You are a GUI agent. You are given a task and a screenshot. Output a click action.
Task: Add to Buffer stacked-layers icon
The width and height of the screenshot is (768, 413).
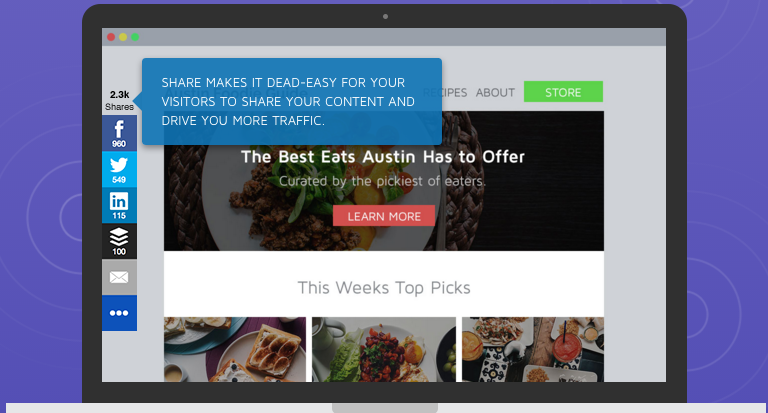pos(119,242)
